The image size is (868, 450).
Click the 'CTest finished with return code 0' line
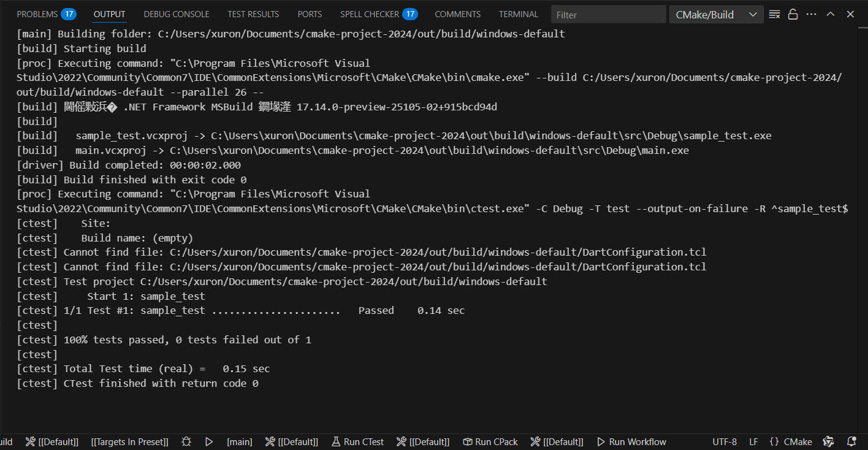138,383
